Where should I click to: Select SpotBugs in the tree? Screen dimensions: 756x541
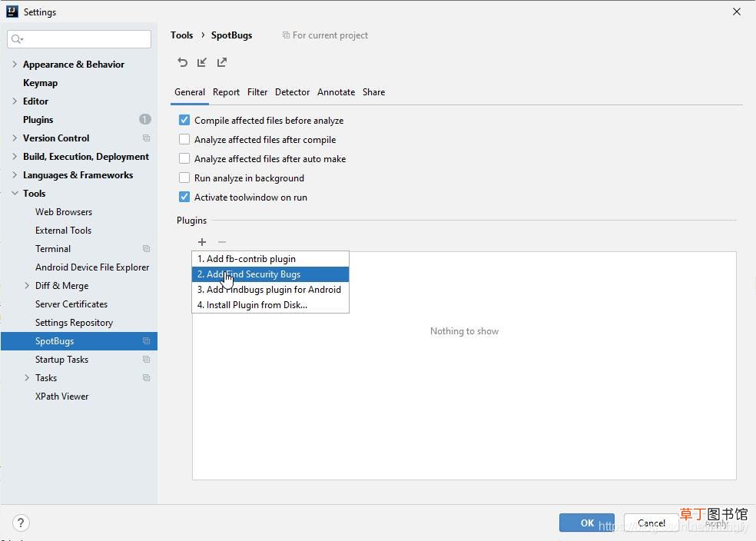(x=79, y=341)
